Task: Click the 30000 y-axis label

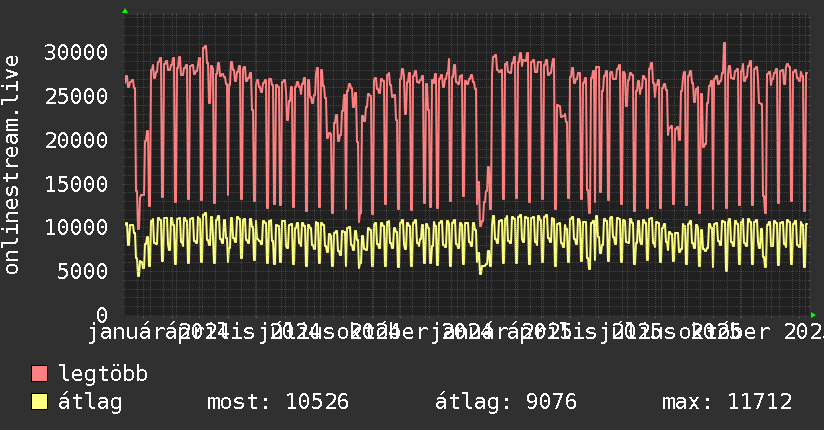Action: point(76,53)
